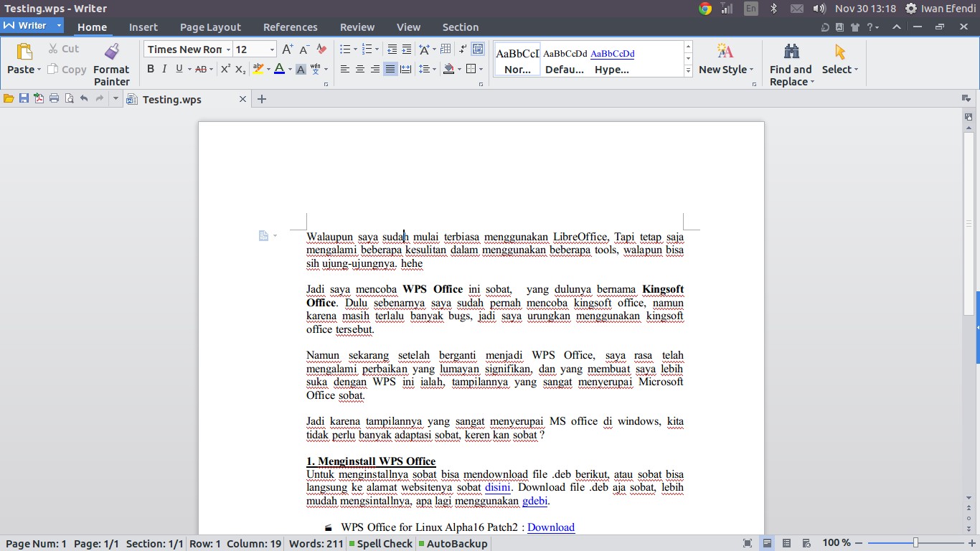
Task: Click the text highlight color swatch
Action: point(258,69)
